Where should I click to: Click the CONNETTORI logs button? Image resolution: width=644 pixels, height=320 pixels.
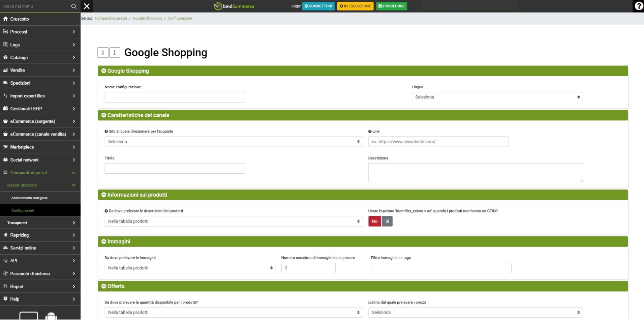click(318, 6)
